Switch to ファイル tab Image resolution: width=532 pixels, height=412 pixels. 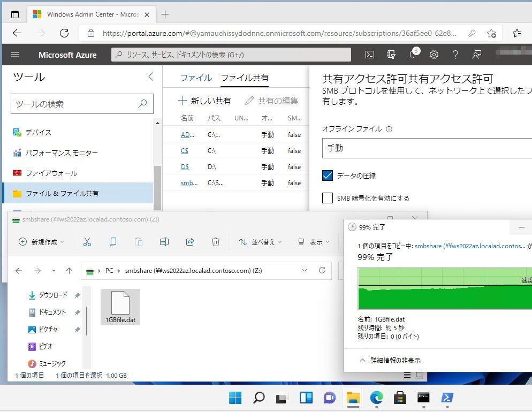pos(196,78)
